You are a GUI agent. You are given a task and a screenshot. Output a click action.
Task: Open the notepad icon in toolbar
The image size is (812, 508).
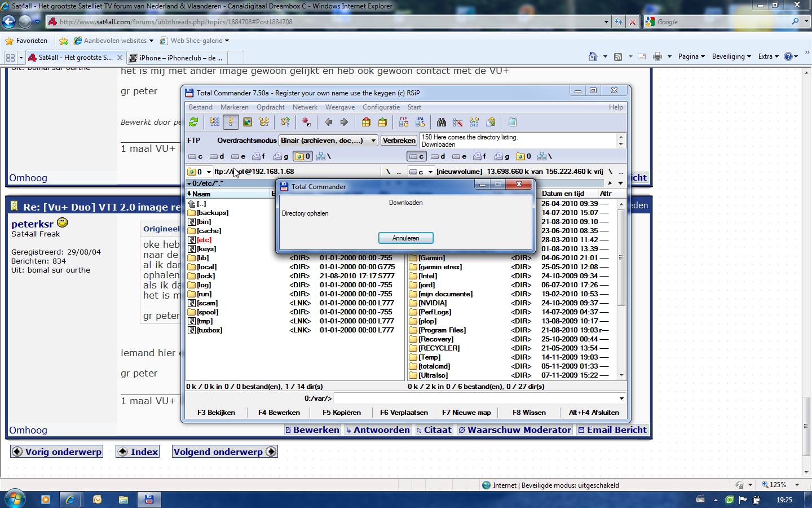(x=512, y=122)
